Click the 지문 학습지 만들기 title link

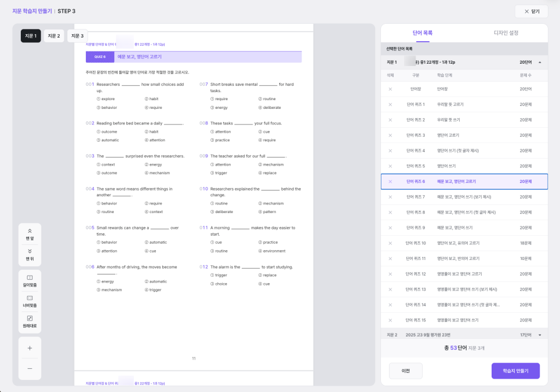point(32,11)
